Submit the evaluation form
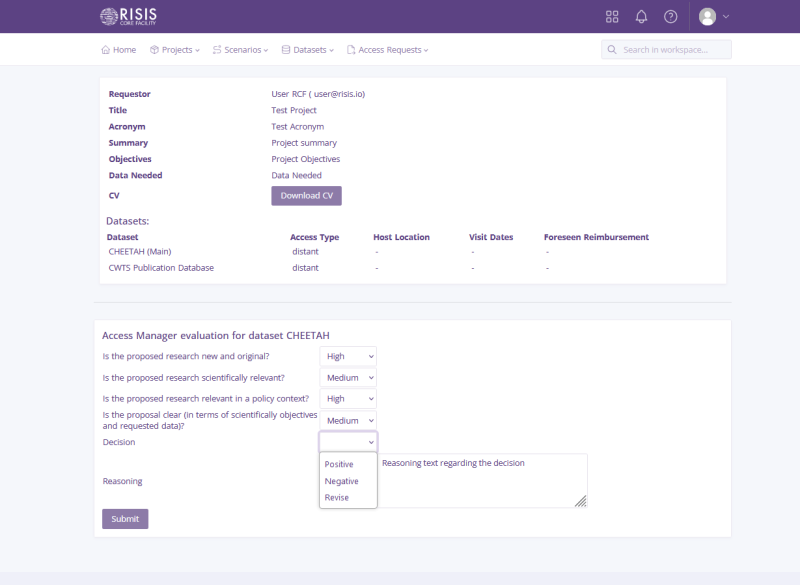 click(125, 519)
